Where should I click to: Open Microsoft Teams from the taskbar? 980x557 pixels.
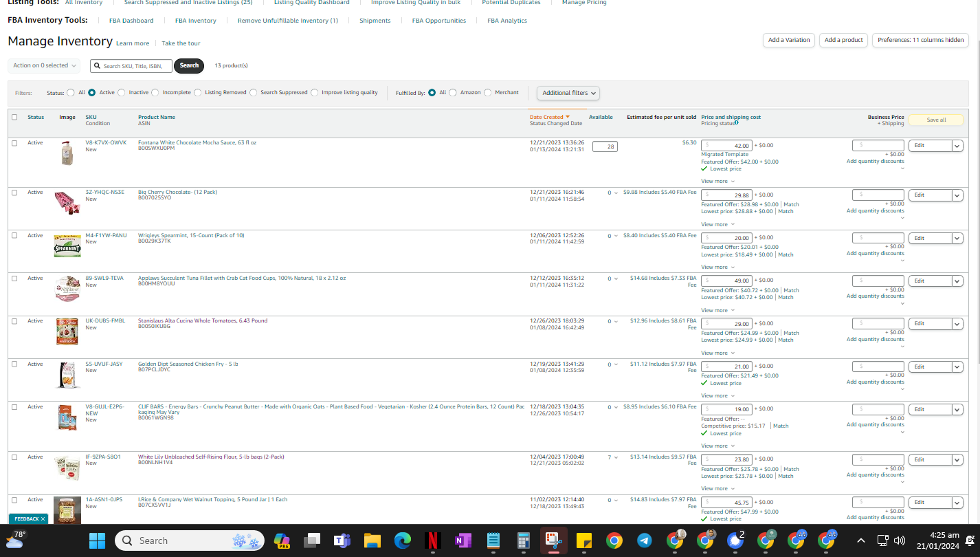[x=342, y=540]
